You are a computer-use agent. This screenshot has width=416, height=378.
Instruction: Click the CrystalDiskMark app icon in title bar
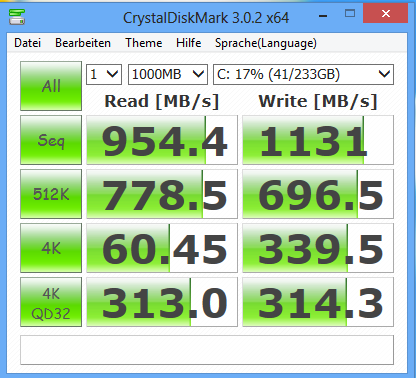click(x=17, y=17)
